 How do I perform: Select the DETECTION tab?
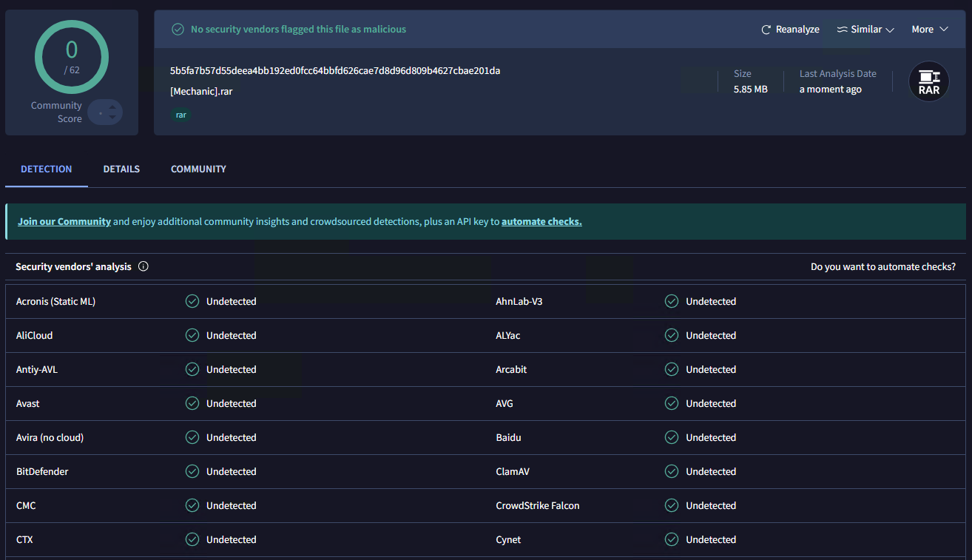tap(47, 169)
